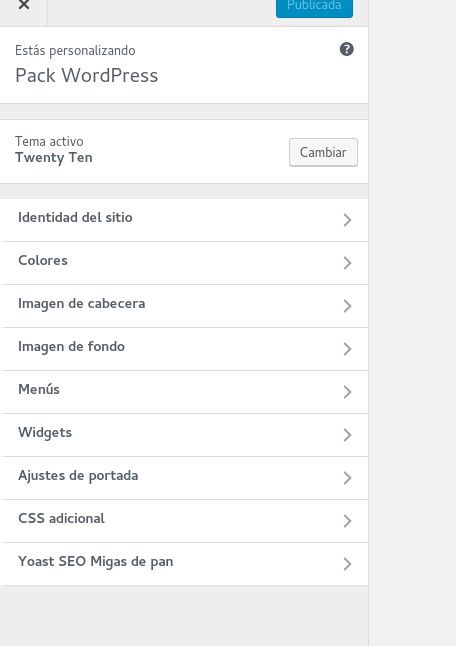Screen dimensions: 456x646
Task: Open the help question mark icon
Action: pyautogui.click(x=346, y=49)
